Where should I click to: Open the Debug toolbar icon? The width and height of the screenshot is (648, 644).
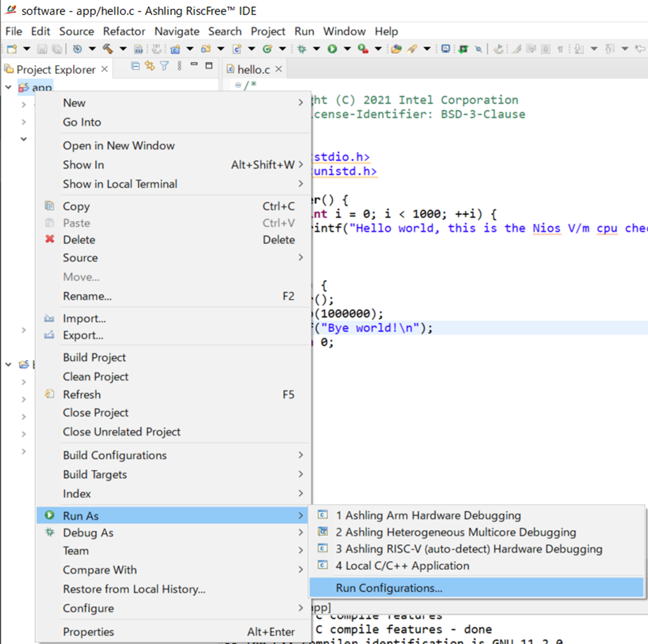pyautogui.click(x=301, y=49)
